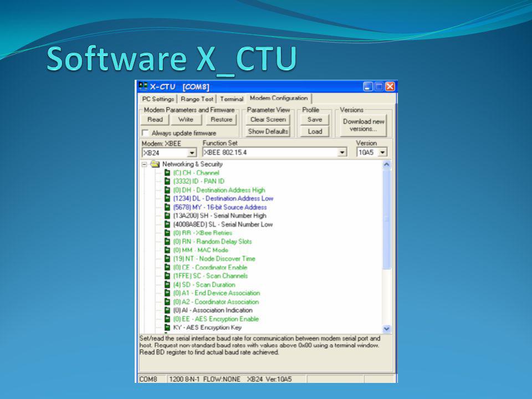Screen dimensions: 532x399
Task: Click the icon beside NT - Node Discover Time
Action: pos(167,259)
